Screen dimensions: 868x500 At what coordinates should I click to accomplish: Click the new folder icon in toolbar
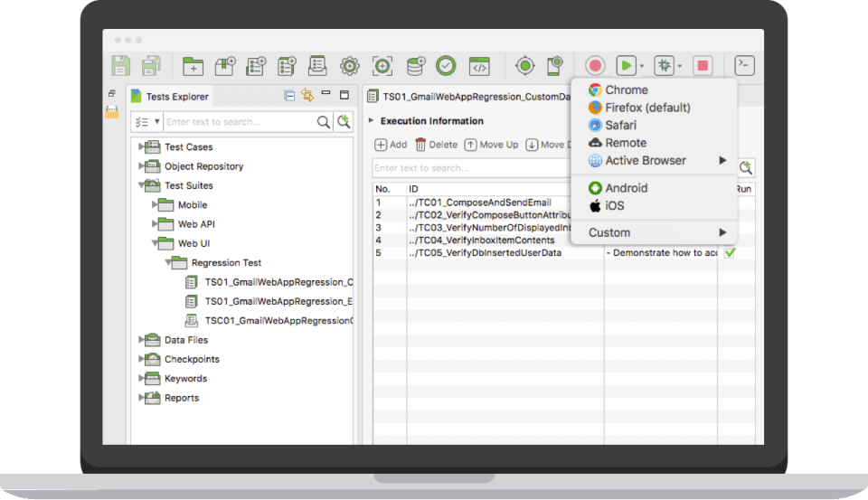[x=193, y=66]
